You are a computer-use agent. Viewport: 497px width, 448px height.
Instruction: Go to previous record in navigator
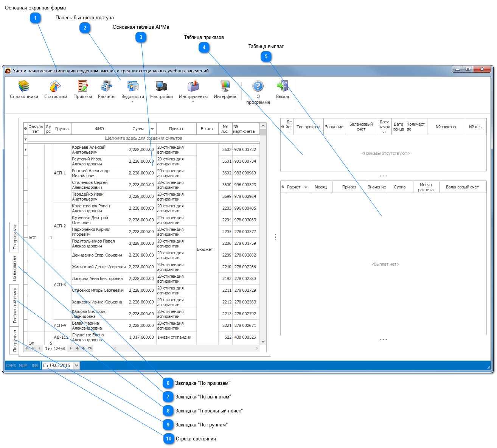(39, 348)
